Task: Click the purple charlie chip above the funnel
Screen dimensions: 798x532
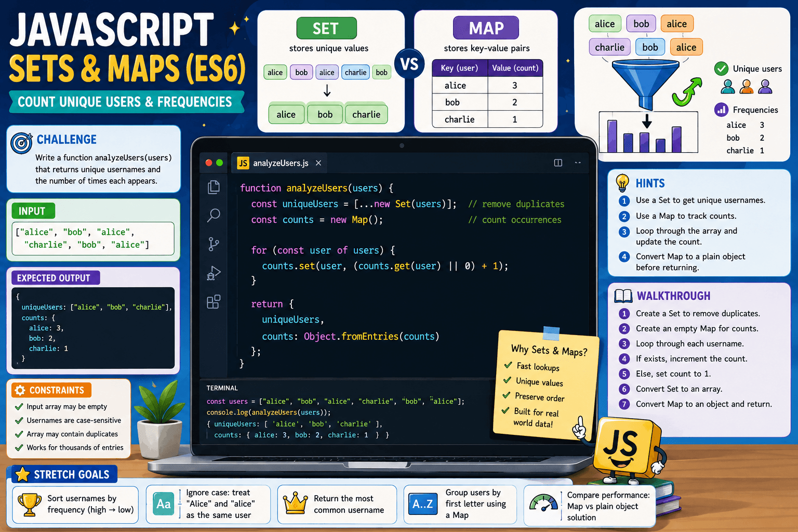Action: [x=610, y=47]
